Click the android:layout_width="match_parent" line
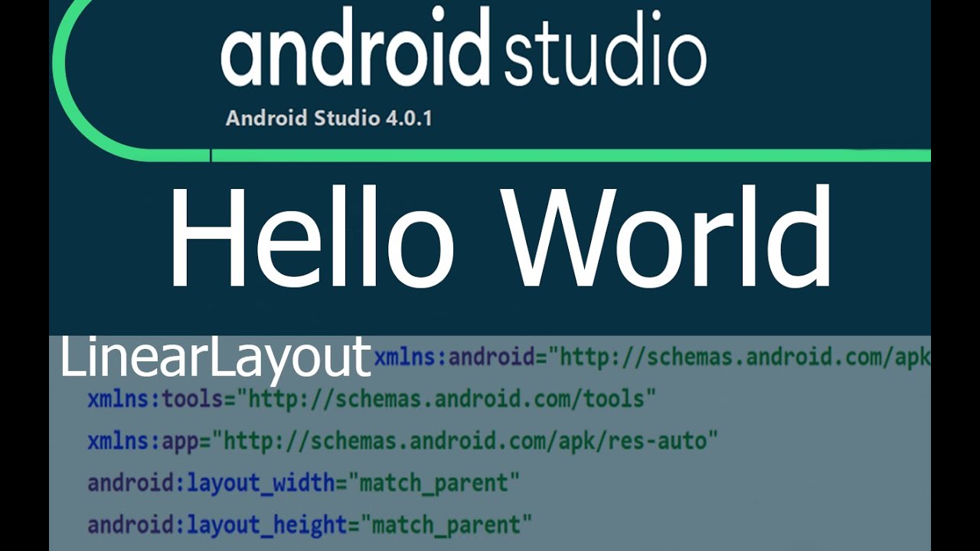The height and width of the screenshot is (551, 980). [x=303, y=484]
